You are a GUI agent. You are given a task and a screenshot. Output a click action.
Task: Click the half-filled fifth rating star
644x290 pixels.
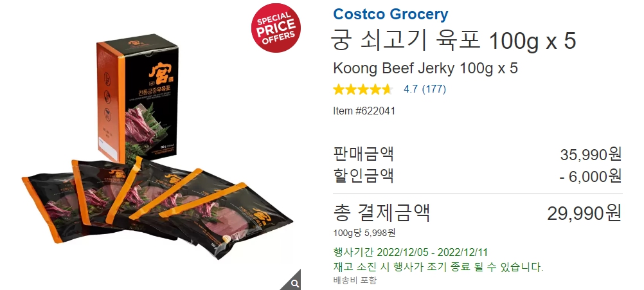coord(387,89)
